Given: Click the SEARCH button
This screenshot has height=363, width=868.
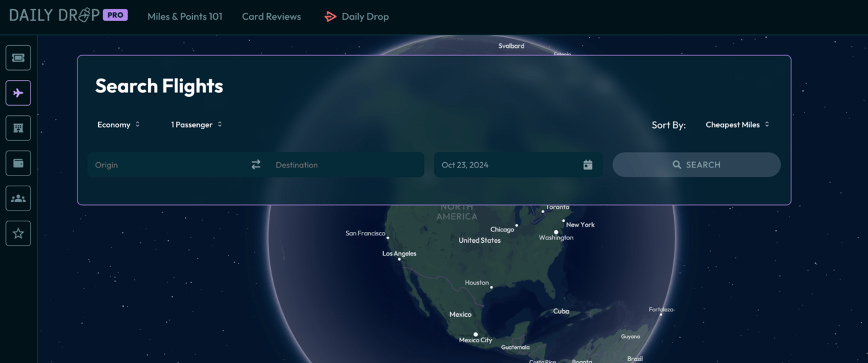Looking at the screenshot, I should (696, 164).
